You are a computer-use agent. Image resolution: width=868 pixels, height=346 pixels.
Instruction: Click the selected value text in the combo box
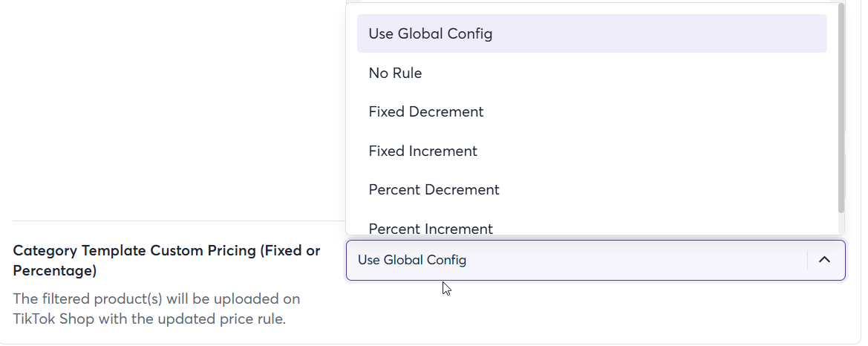point(412,260)
